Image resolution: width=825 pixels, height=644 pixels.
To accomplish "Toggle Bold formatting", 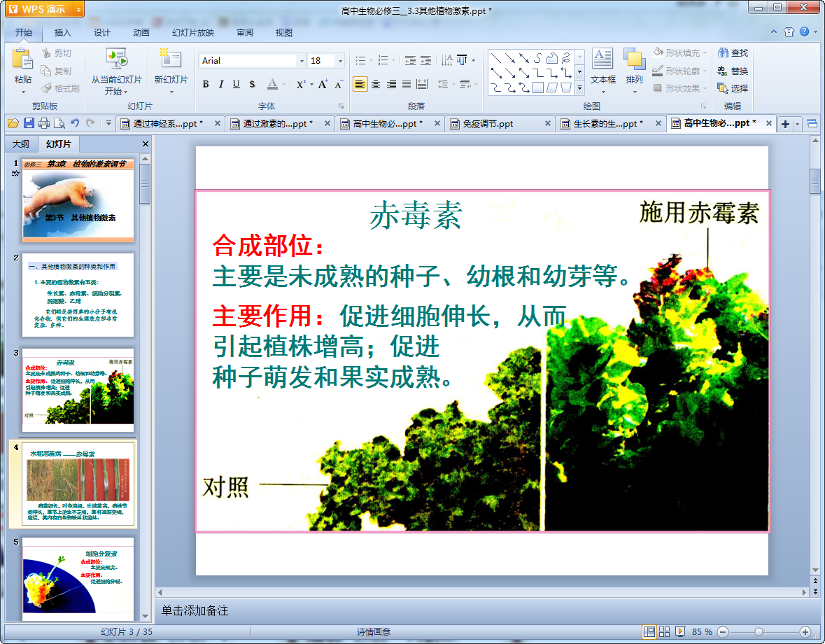I will click(206, 84).
